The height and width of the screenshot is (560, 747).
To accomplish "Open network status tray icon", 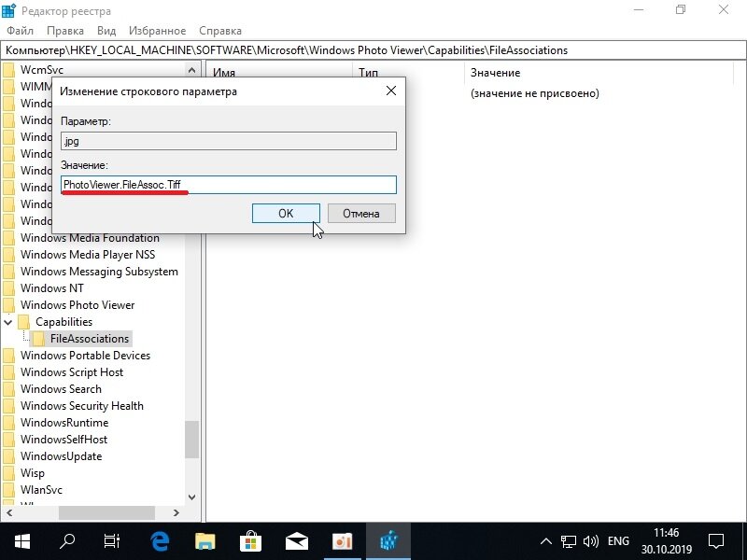I will tap(568, 541).
